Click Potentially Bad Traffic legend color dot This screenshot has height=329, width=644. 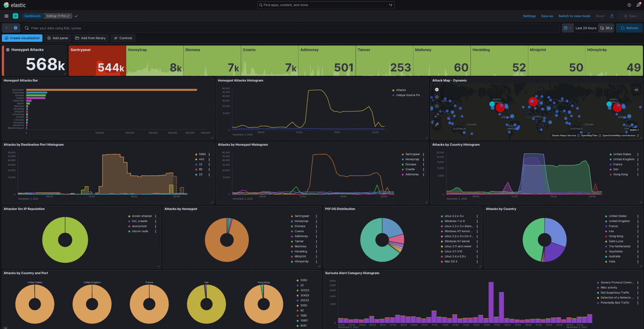(x=598, y=303)
